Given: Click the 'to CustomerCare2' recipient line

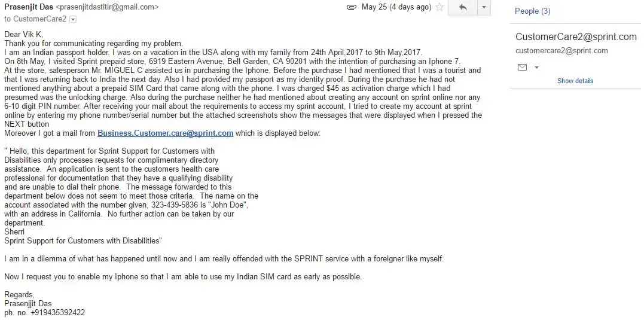Looking at the screenshot, I should point(36,19).
